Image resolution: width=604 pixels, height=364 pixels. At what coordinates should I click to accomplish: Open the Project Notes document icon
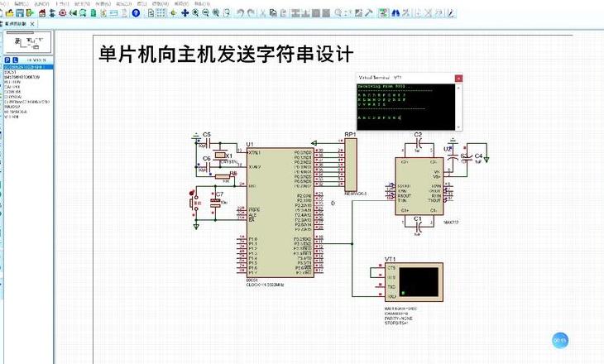124,13
